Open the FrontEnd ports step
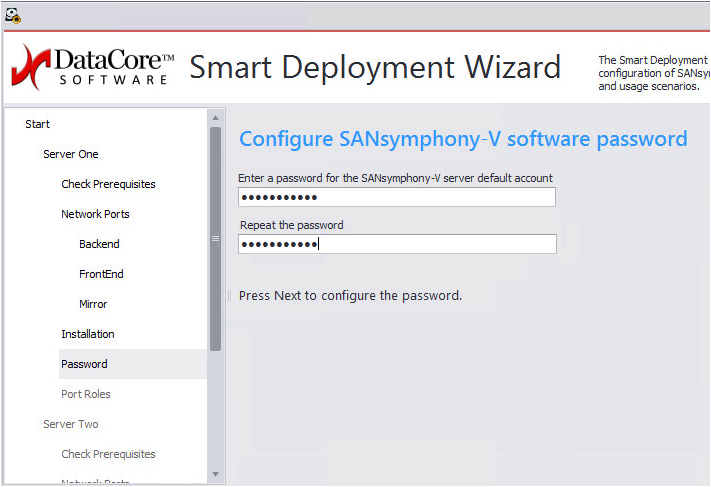The height and width of the screenshot is (487, 711). click(x=101, y=274)
